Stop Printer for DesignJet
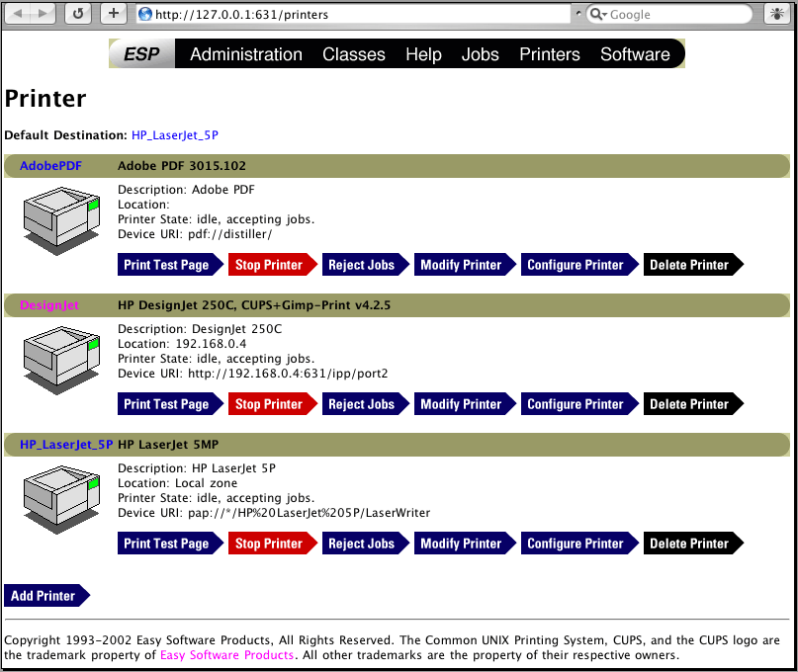 point(272,404)
